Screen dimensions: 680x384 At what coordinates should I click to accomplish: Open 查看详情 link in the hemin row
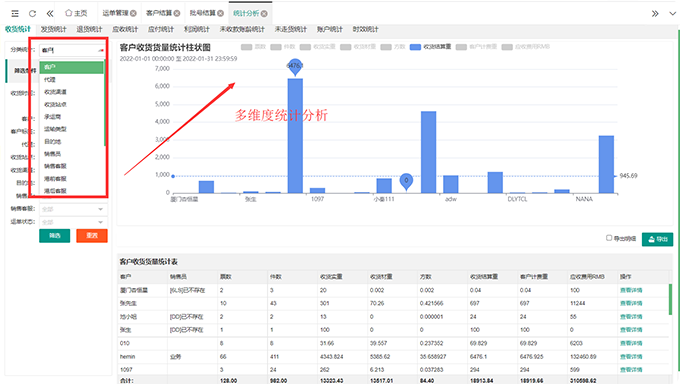point(631,356)
